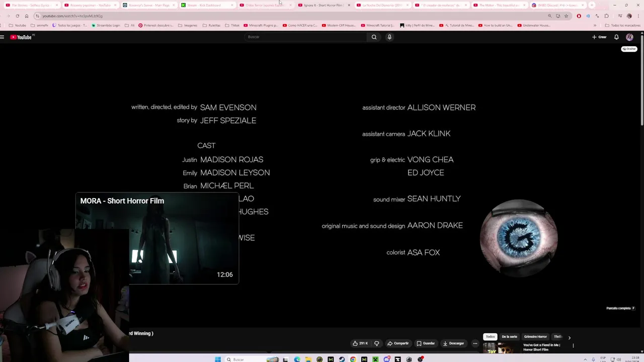Click the Pantalla completa fullscreen control
The width and height of the screenshot is (644, 362).
620,308
